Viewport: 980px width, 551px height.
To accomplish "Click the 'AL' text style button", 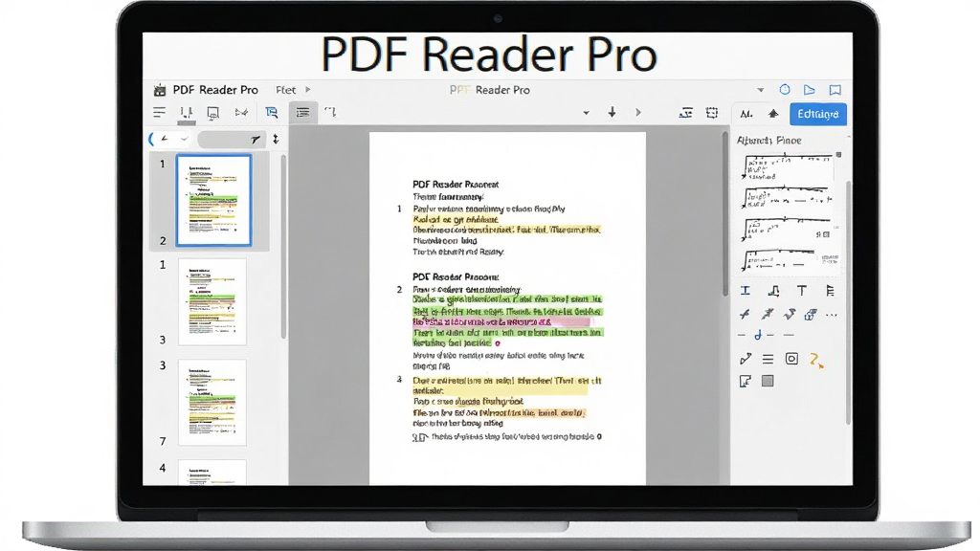I will tap(746, 114).
